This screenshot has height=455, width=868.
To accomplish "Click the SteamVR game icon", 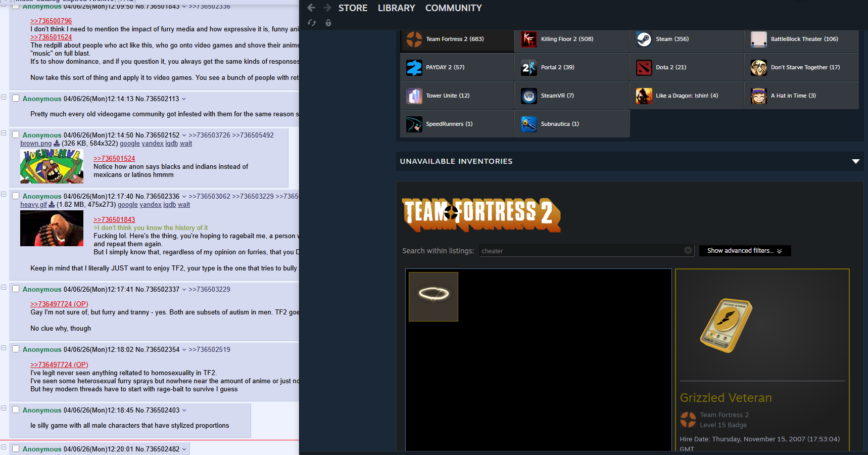I will 529,96.
